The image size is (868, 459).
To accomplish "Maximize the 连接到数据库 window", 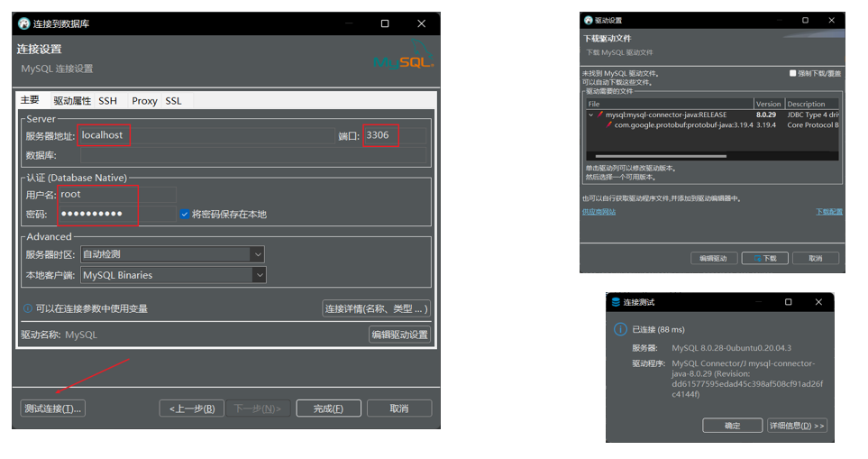I will 385,23.
